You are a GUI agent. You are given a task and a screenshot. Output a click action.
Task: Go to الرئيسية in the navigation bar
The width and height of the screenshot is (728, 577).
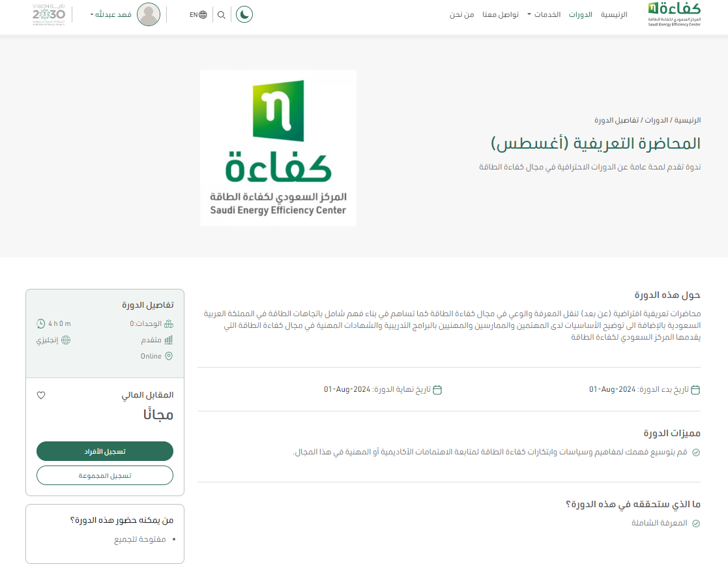614,14
